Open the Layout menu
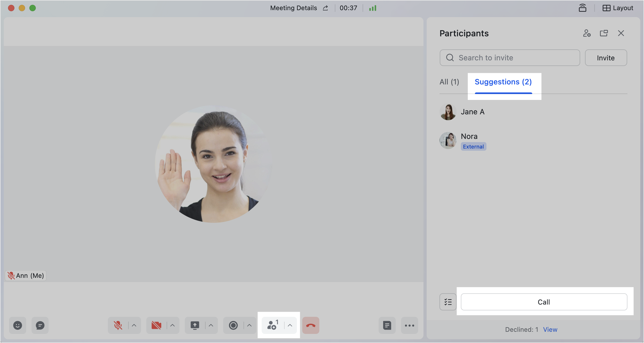644x343 pixels. [618, 8]
